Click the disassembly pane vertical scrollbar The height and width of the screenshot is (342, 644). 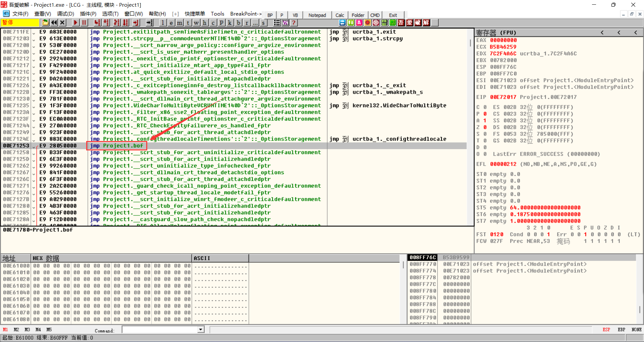click(x=471, y=127)
